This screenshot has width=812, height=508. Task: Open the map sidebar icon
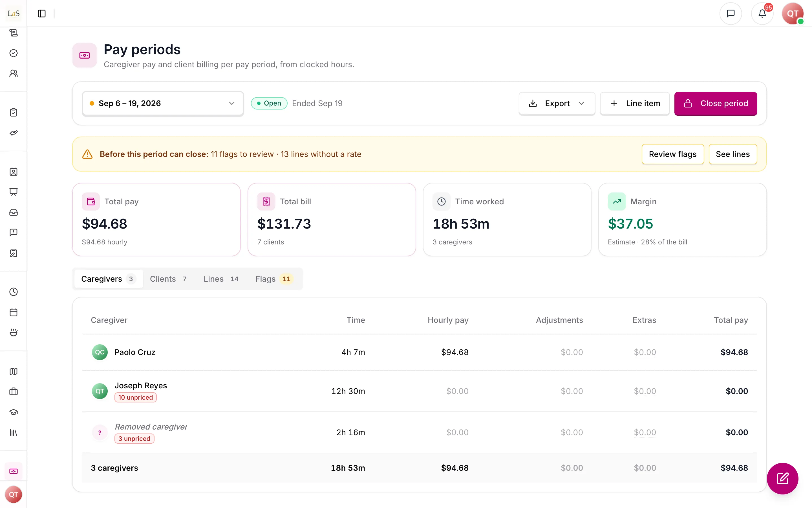[14, 371]
